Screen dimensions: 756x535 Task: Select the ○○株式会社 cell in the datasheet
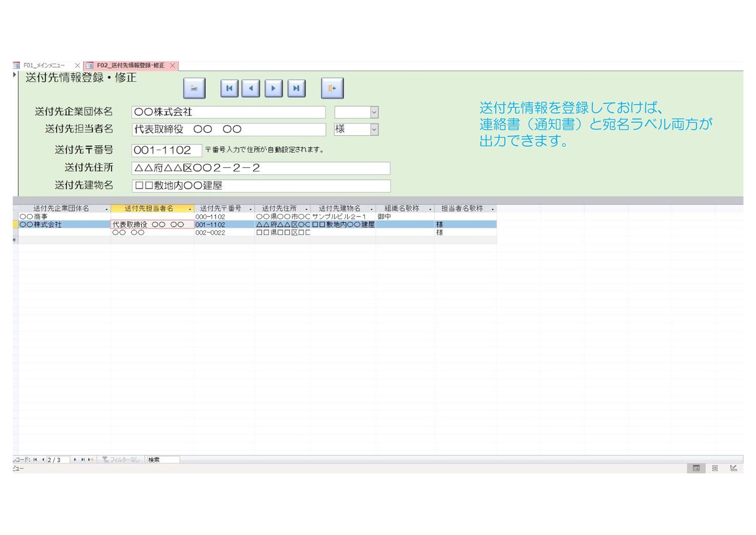(x=64, y=224)
